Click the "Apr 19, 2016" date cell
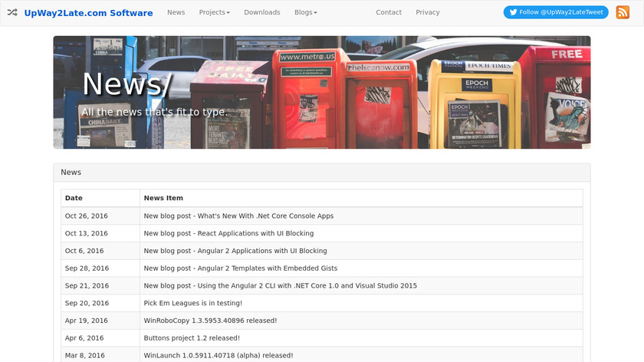 click(100, 321)
